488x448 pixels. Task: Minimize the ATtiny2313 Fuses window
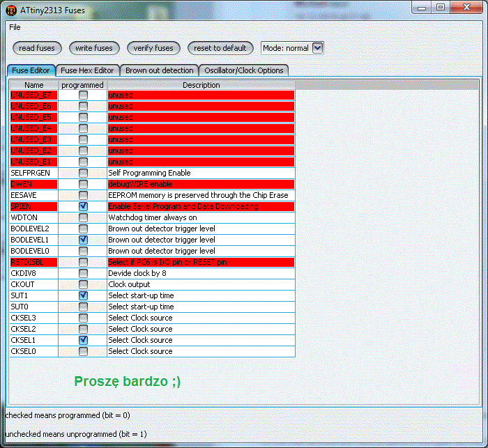[x=422, y=8]
